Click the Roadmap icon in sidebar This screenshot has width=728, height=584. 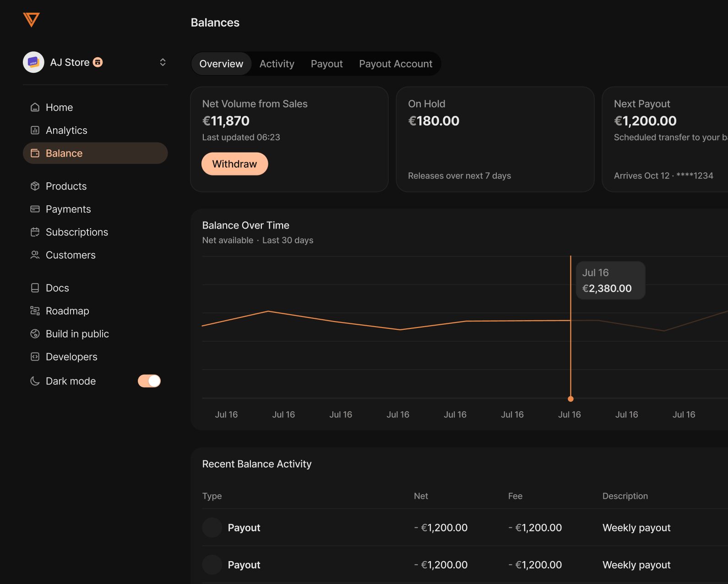pos(35,311)
